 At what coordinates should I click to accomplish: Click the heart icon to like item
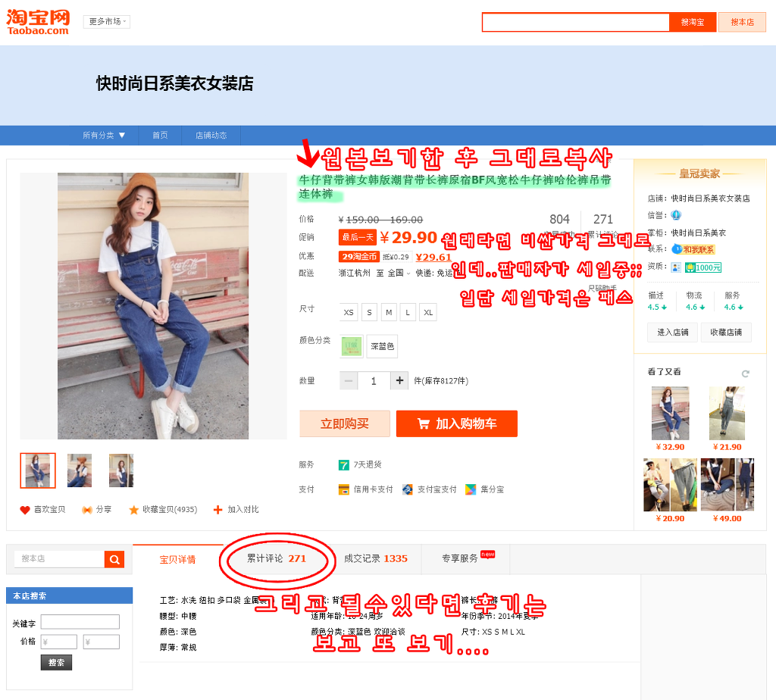tap(25, 510)
